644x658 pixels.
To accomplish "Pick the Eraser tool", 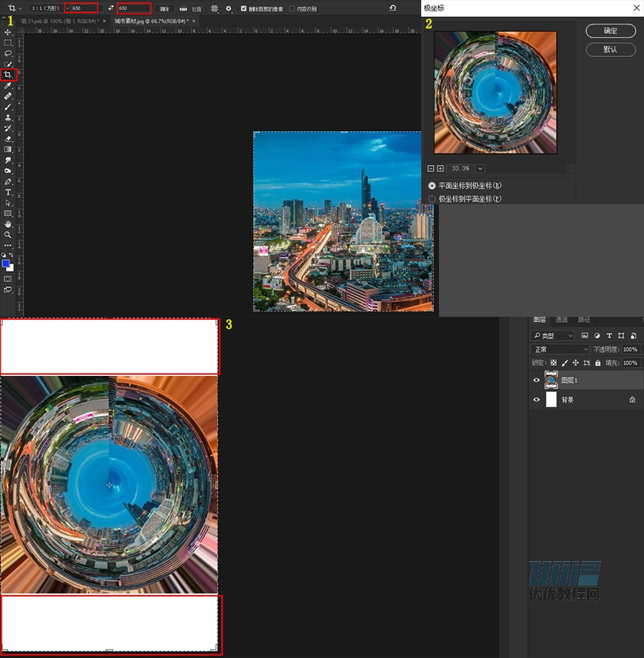I will pos(8,138).
